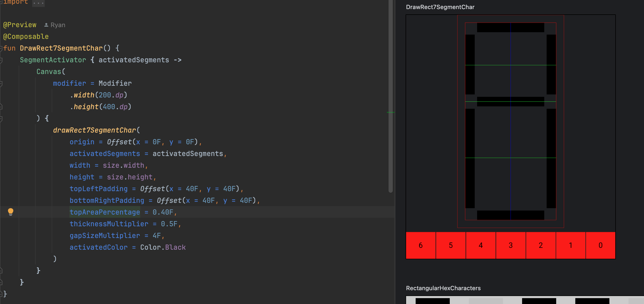The image size is (644, 304).
Task: Click the @Composable annotation
Action: tap(26, 36)
